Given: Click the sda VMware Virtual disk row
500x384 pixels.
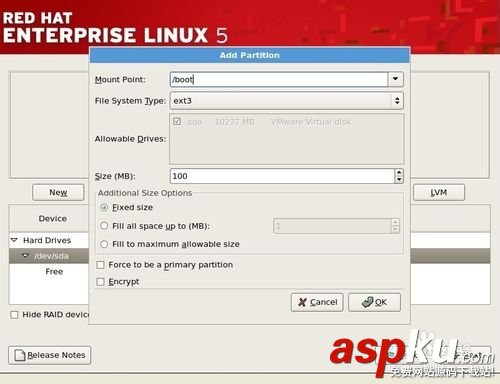Looking at the screenshot, I should pos(287,122).
